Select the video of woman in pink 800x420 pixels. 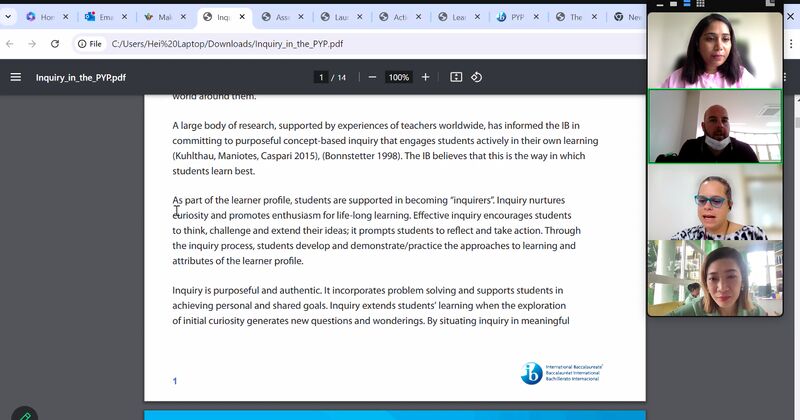tap(715, 50)
